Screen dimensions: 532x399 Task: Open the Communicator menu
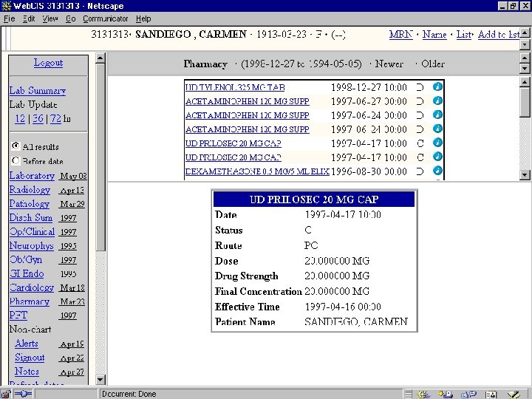(106, 18)
